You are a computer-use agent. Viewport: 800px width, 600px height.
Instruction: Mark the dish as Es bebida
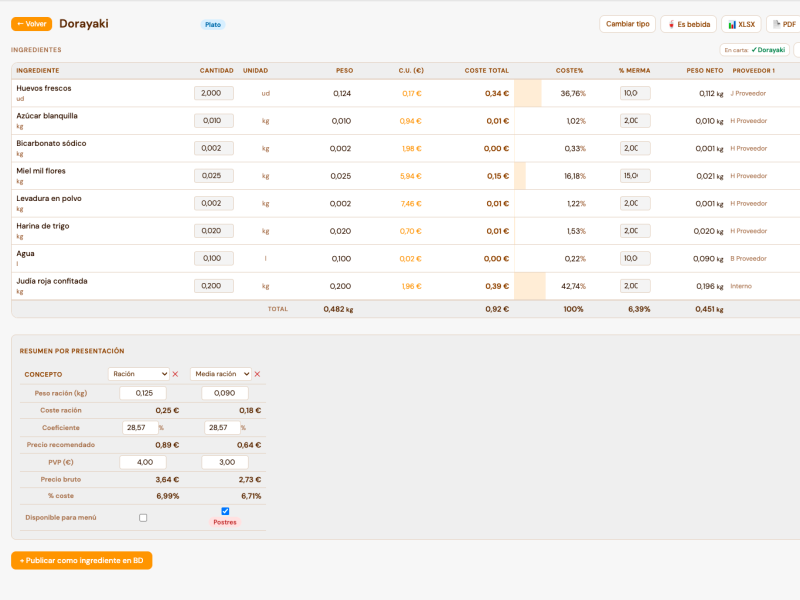pyautogui.click(x=689, y=24)
